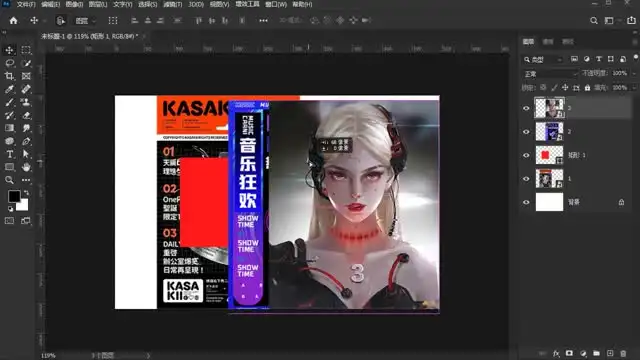Select the Gradient tool
This screenshot has height=360, width=640.
coord(9,128)
